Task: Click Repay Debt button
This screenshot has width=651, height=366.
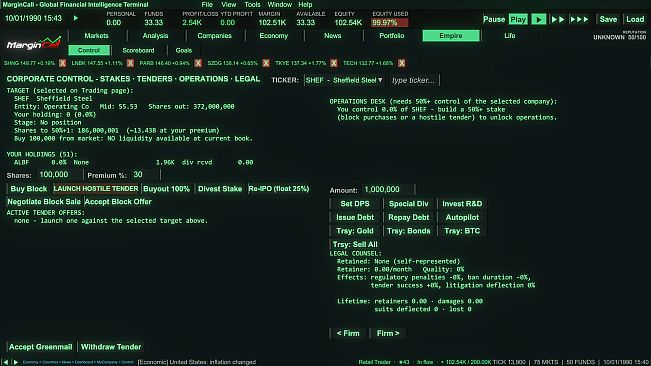Action: tap(409, 217)
